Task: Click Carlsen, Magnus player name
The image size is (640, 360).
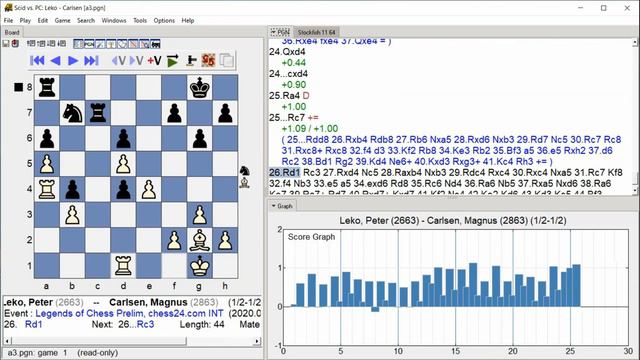Action: (148, 302)
